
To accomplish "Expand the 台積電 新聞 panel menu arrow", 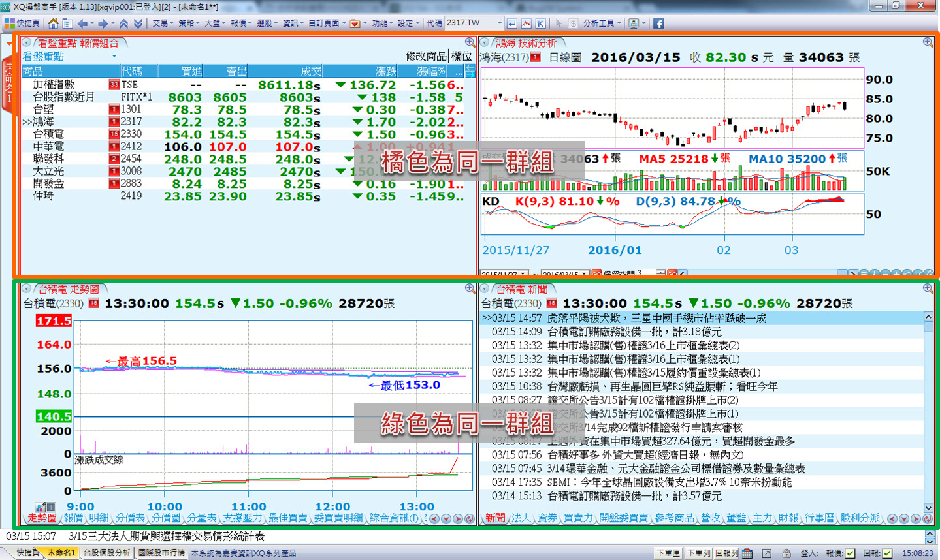I will [x=485, y=288].
